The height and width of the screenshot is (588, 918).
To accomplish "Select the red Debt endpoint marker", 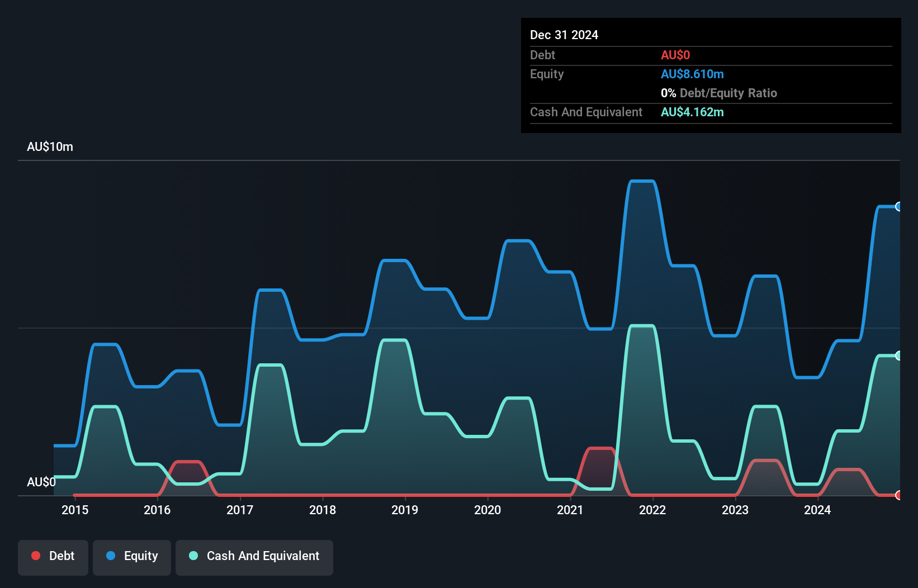I will click(899, 495).
